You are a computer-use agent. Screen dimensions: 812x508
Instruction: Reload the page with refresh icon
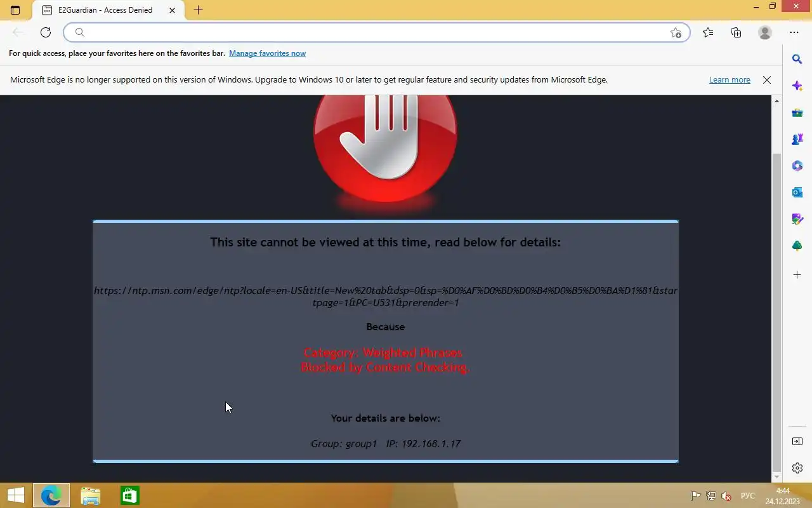pos(46,32)
